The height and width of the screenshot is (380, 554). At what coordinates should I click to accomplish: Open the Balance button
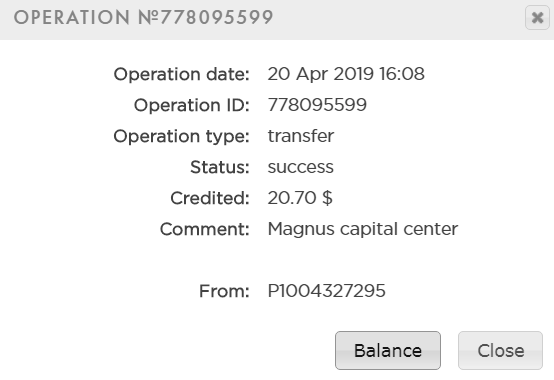coord(388,350)
